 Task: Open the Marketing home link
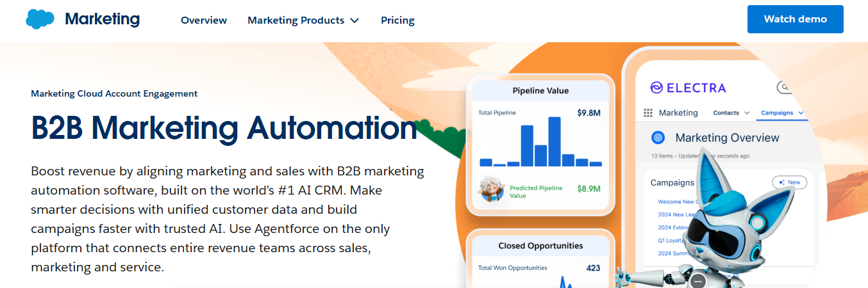[x=102, y=19]
